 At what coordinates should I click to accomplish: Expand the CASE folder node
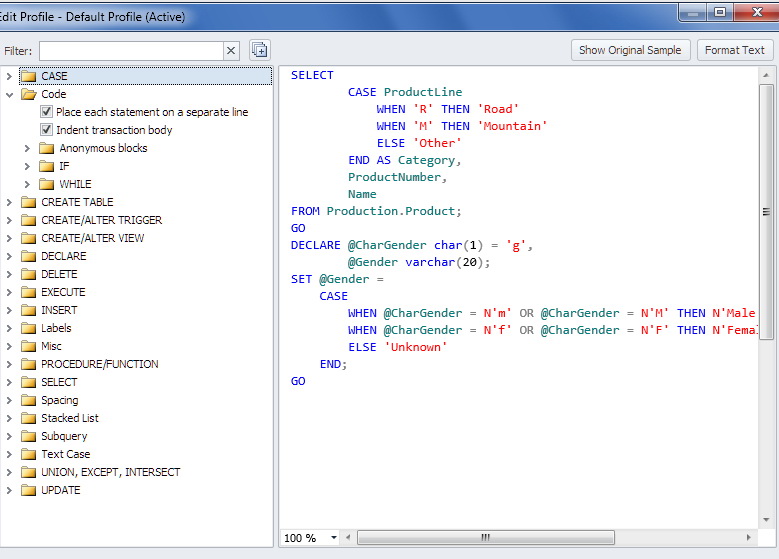(9, 77)
